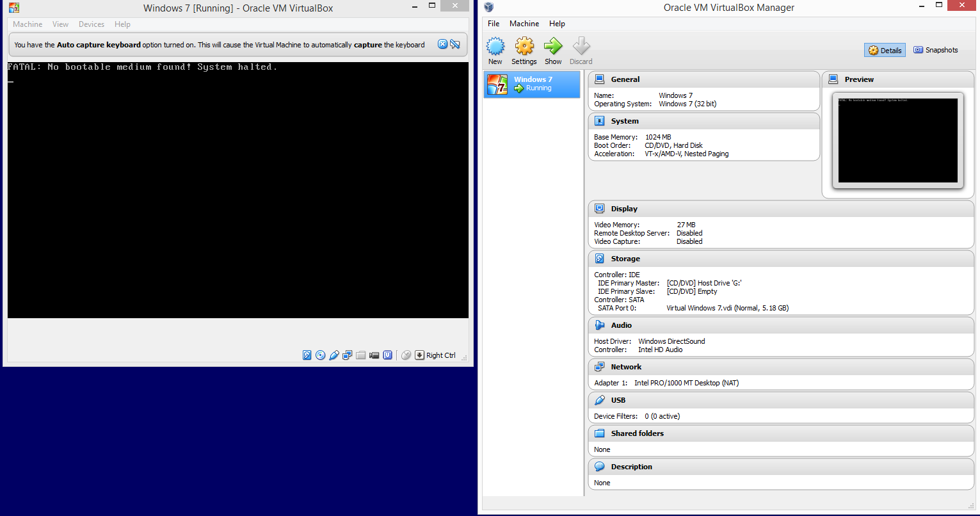Open Settings from the Manager toolbar

[x=524, y=51]
